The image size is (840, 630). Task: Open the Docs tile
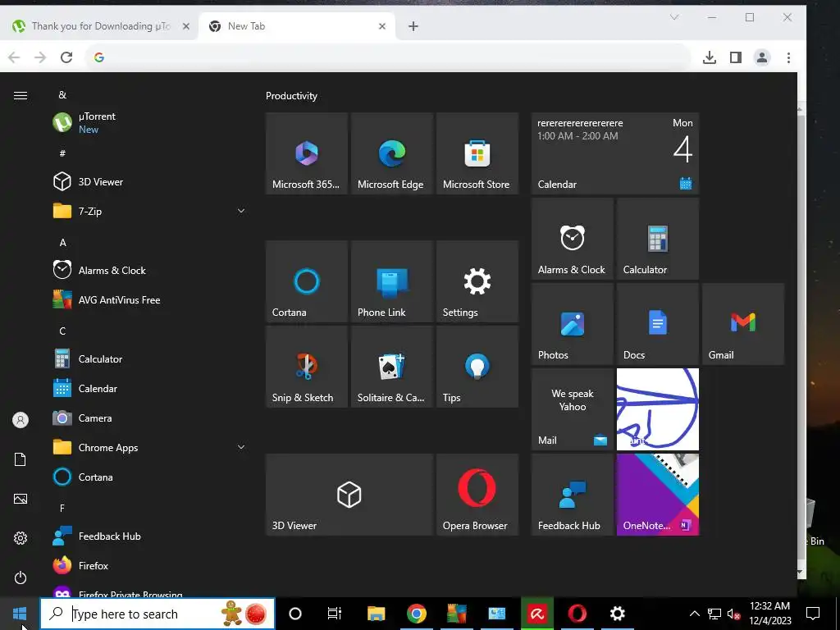[x=658, y=324]
